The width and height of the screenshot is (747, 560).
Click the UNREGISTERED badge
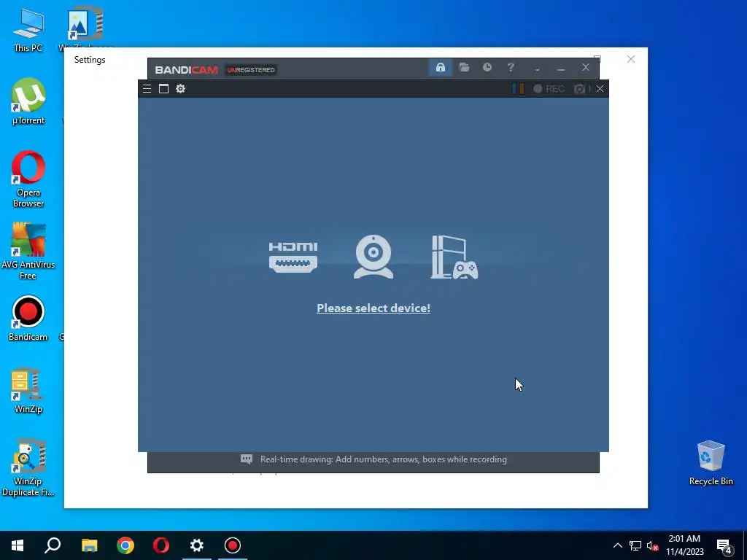[x=251, y=70]
